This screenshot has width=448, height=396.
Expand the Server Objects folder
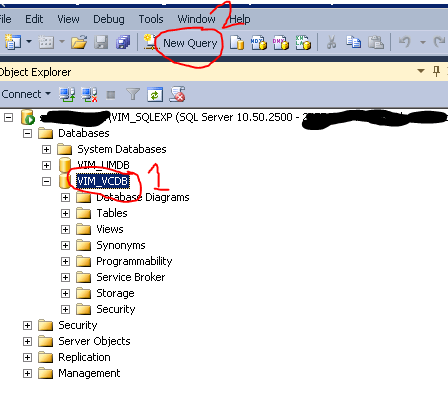27,341
